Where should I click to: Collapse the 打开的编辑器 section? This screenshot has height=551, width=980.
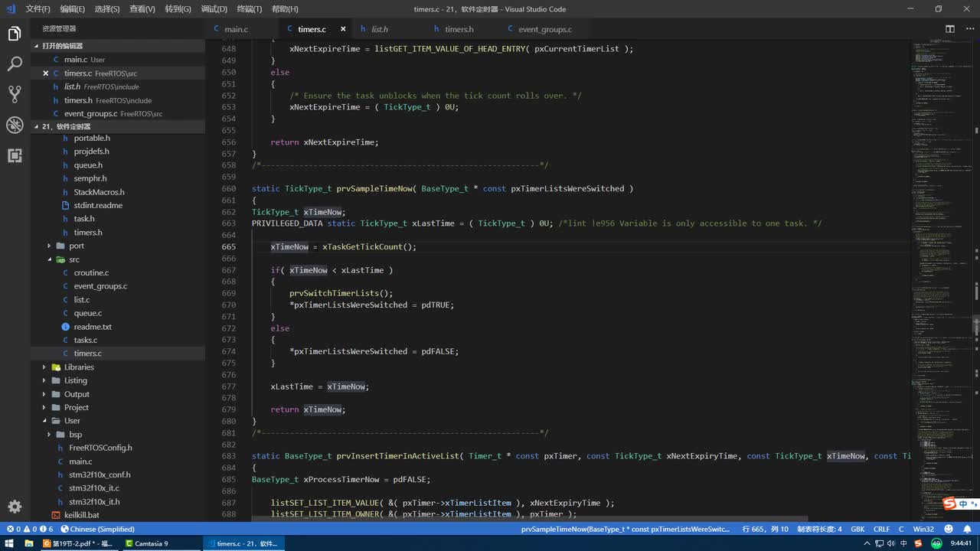click(118, 46)
